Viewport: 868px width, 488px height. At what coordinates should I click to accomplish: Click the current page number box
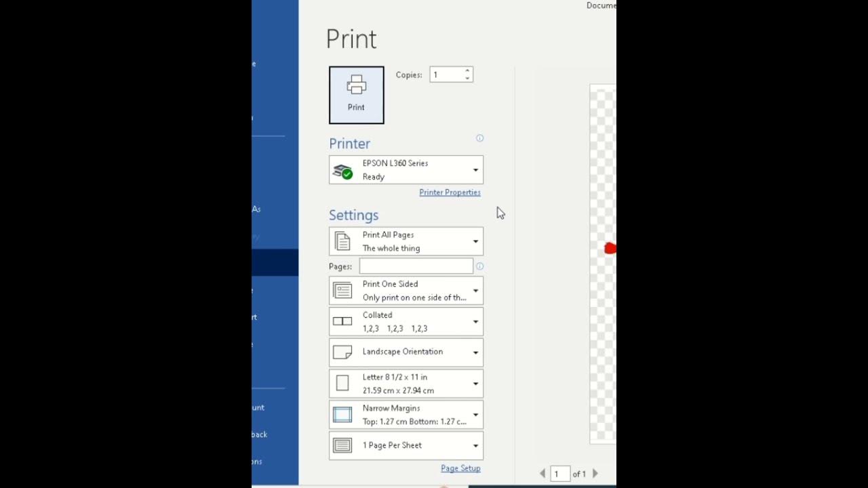[x=559, y=474]
